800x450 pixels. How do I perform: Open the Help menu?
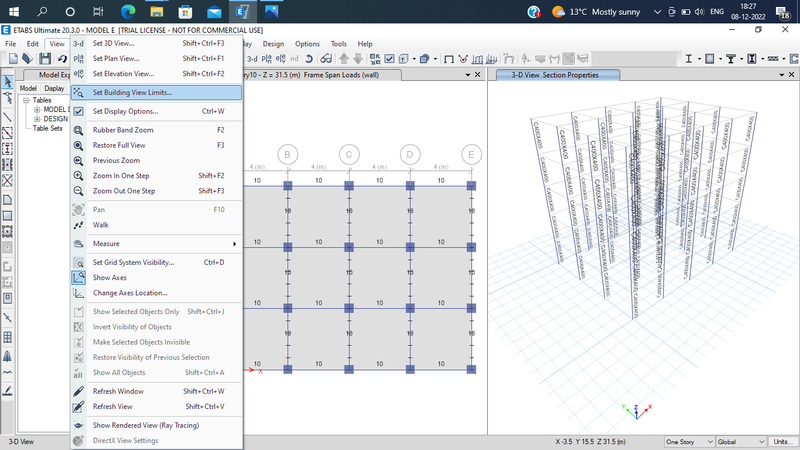(x=365, y=44)
